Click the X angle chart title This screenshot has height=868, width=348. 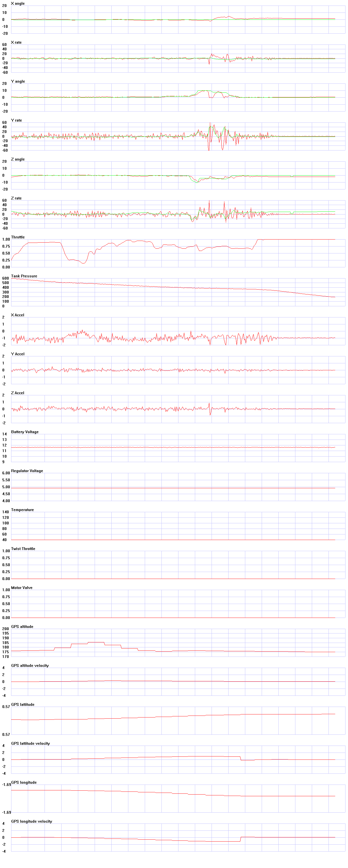tap(18, 3)
